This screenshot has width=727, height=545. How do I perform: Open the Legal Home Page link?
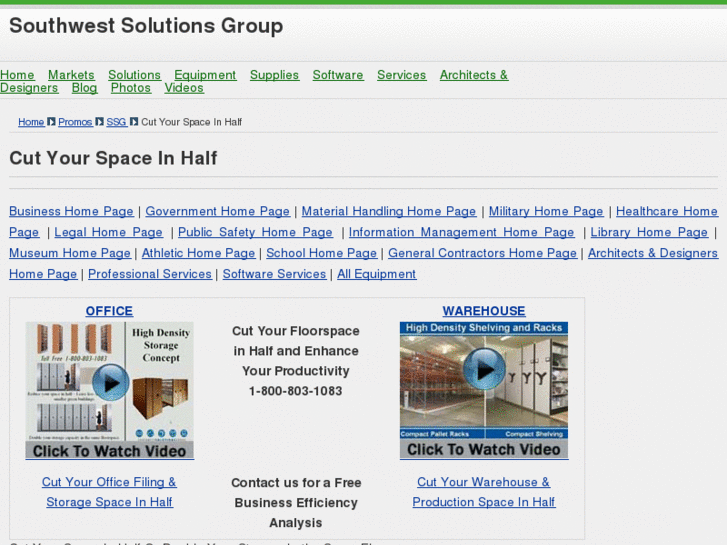[x=108, y=232]
